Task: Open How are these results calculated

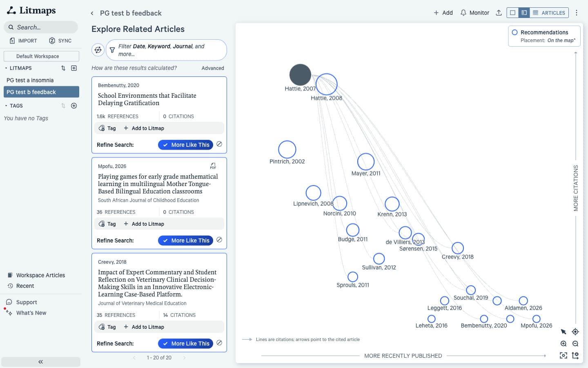Action: tap(134, 68)
